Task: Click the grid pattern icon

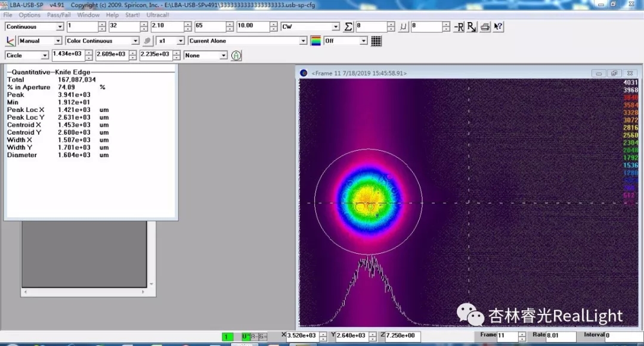Action: click(376, 41)
